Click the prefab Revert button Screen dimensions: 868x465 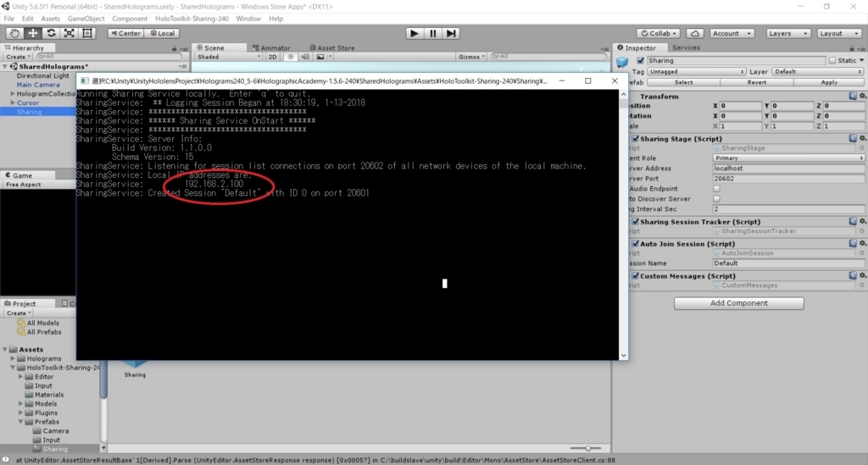757,82
